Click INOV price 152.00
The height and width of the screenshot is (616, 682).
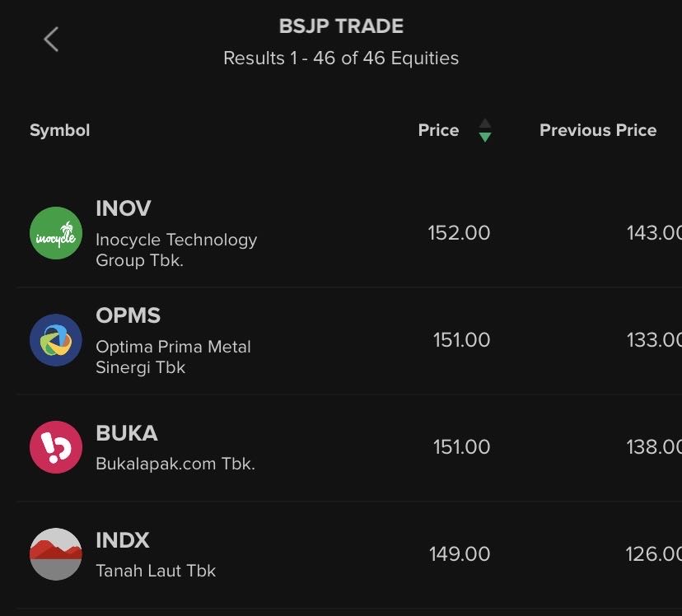click(459, 233)
